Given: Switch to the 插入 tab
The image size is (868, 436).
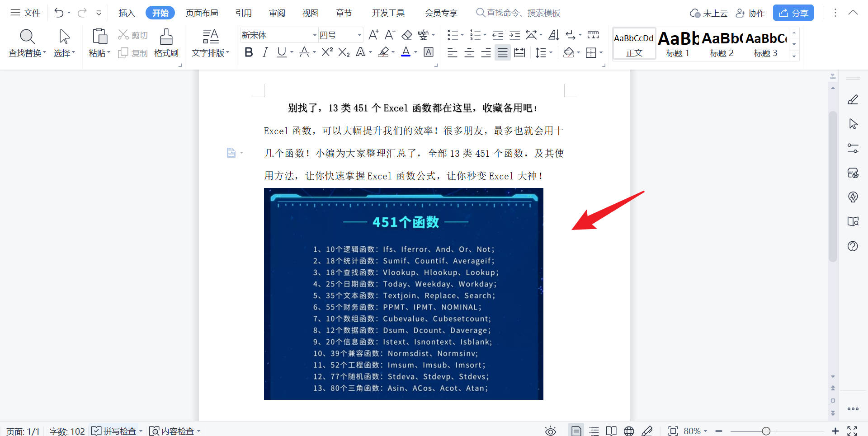Looking at the screenshot, I should [127, 13].
